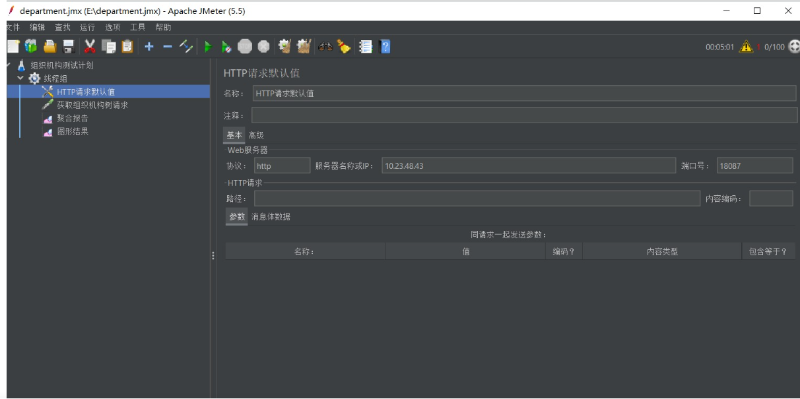The image size is (800, 399).
Task: Click the 协议 field containing http
Action: point(282,166)
